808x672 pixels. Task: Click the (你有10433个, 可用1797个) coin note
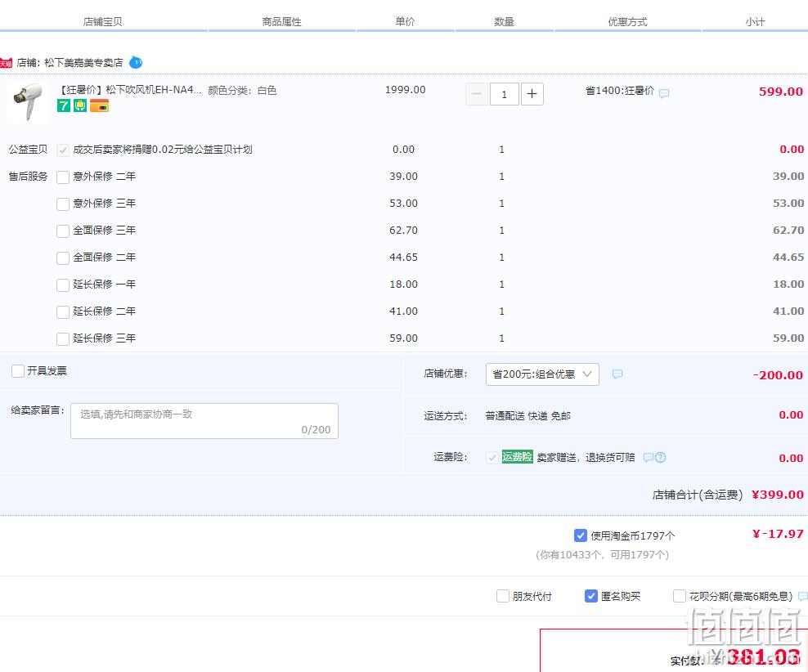pos(603,554)
